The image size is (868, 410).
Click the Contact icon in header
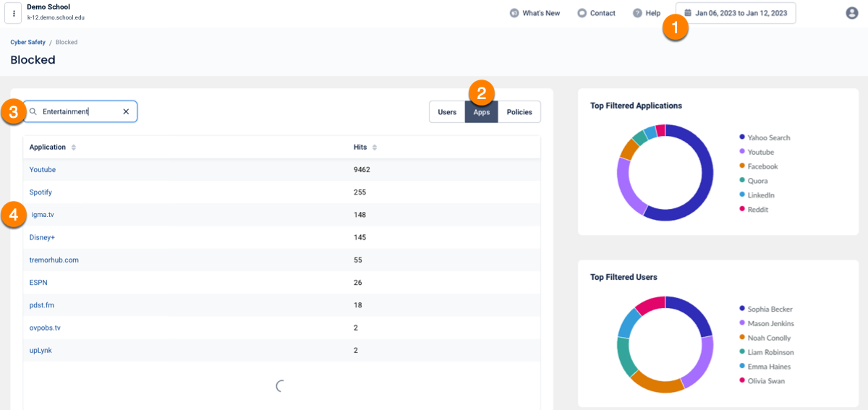(582, 13)
